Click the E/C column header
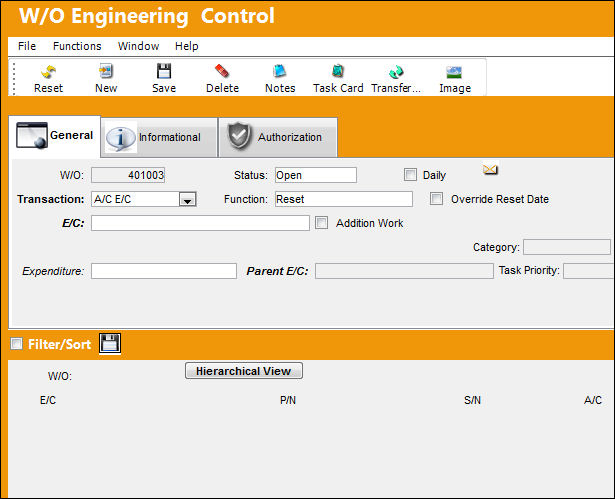 pyautogui.click(x=48, y=400)
